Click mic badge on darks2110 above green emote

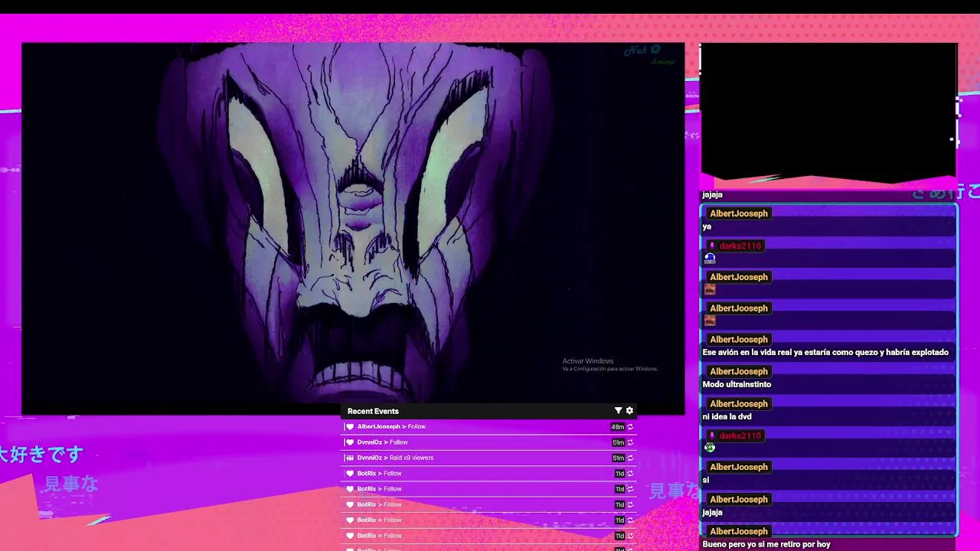[712, 435]
